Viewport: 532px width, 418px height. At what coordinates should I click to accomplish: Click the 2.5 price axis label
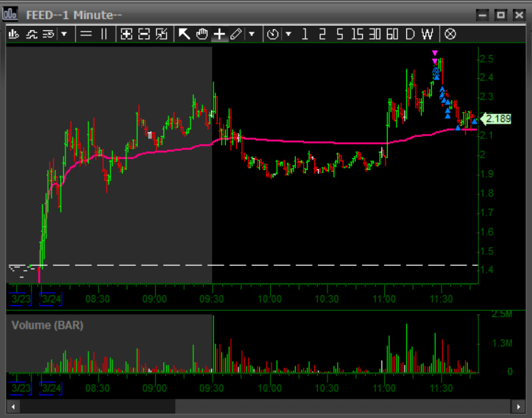click(x=487, y=59)
